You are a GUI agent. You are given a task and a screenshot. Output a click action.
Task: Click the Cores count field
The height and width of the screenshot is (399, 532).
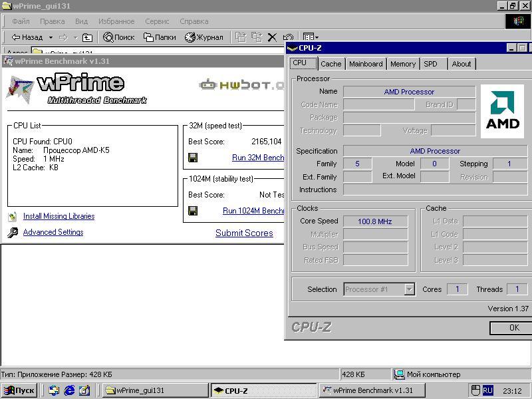(458, 289)
